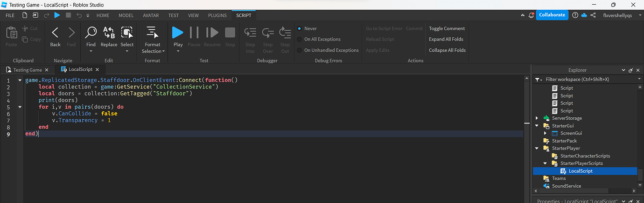Open the Play mode dropdown arrow
Image resolution: width=644 pixels, height=203 pixels.
click(178, 51)
